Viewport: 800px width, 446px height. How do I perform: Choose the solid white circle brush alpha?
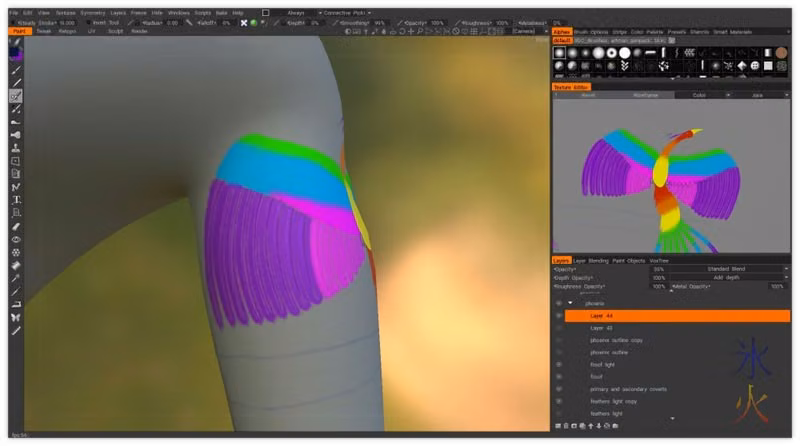[624, 53]
